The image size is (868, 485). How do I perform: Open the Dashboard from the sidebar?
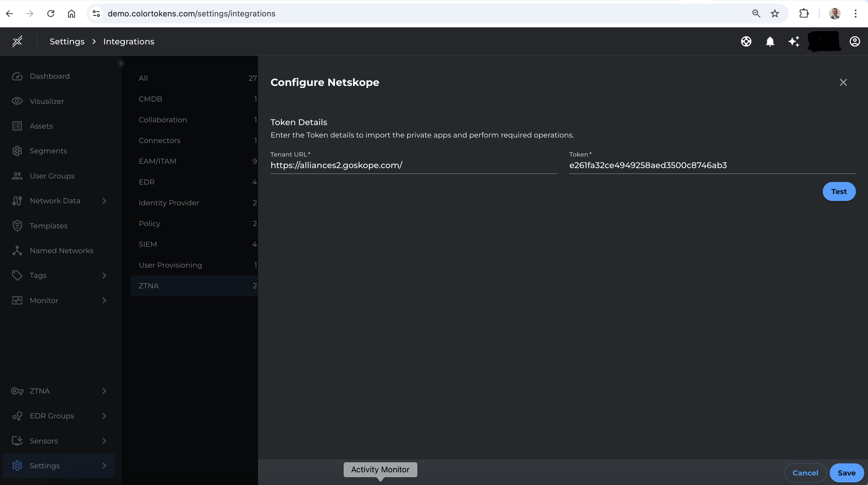[x=49, y=76]
